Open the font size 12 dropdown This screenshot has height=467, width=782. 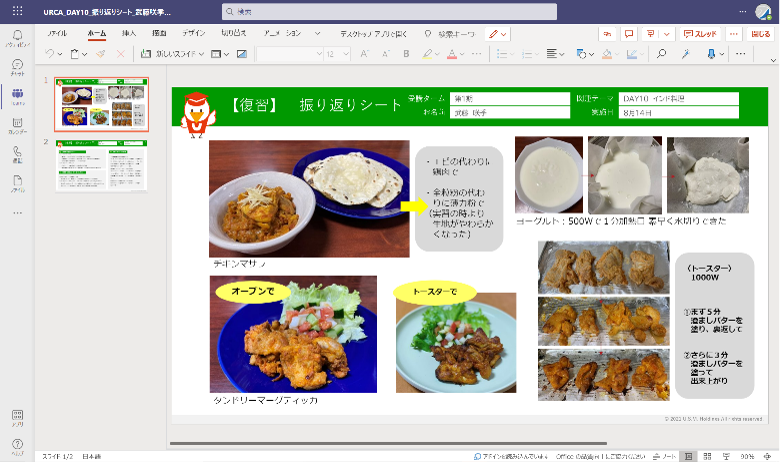tap(338, 54)
